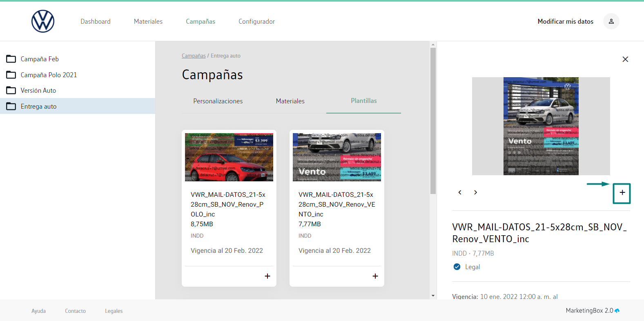Open the red Polo template thumbnail

coord(229,157)
